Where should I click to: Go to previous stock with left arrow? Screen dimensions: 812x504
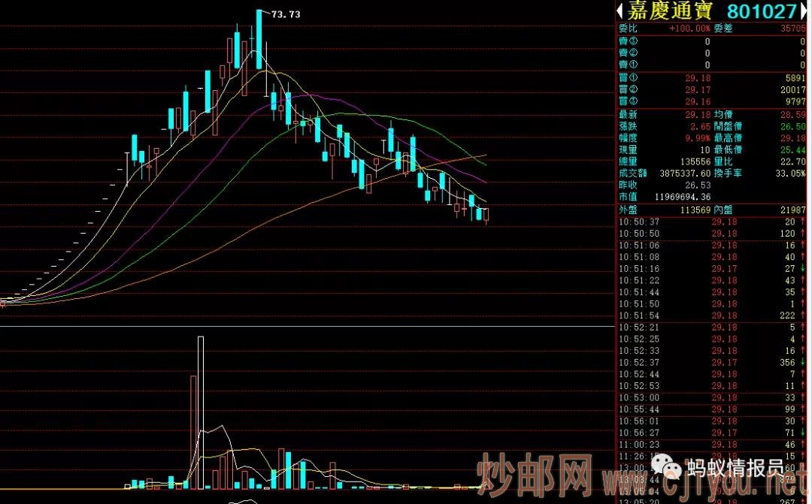point(620,11)
